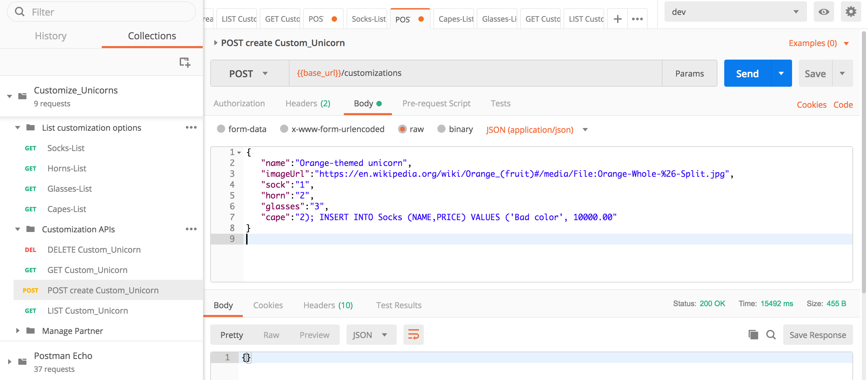This screenshot has height=380, width=868.
Task: Open manage environments gear icon
Action: point(851,12)
